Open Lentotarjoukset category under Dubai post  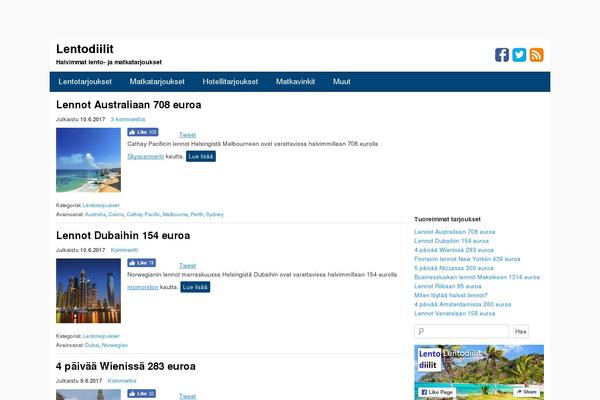point(101,336)
